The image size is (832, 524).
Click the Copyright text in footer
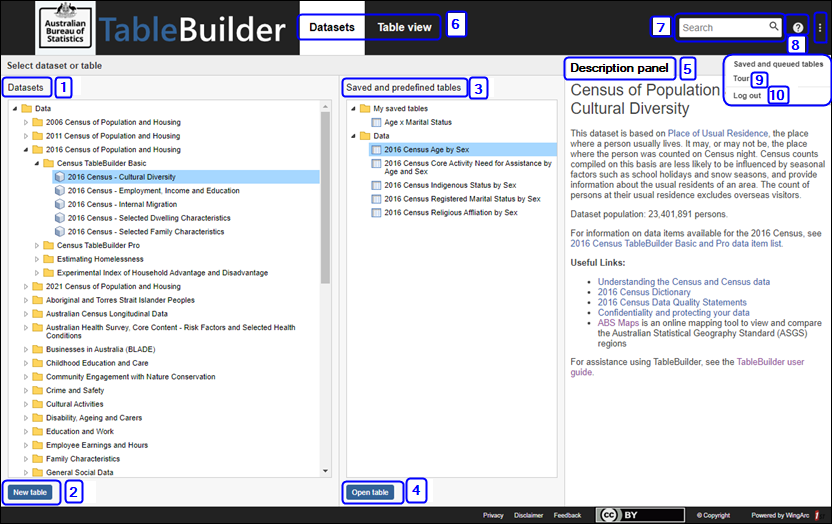tap(714, 516)
